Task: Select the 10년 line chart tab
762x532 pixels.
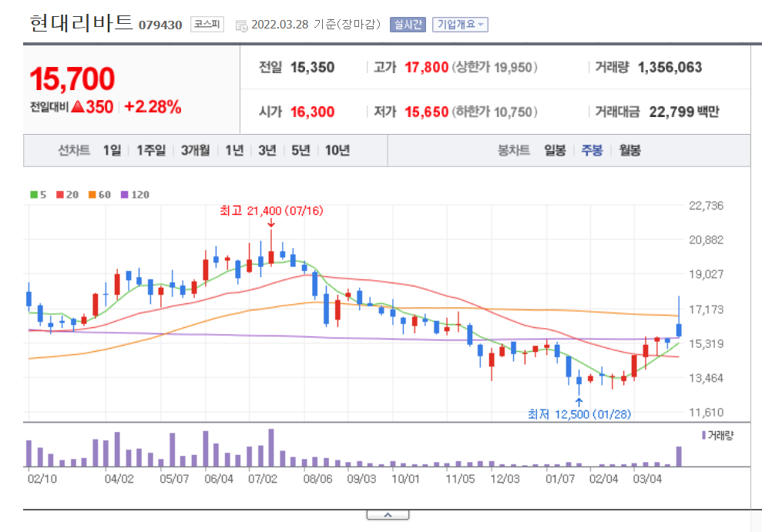Action: pyautogui.click(x=337, y=150)
